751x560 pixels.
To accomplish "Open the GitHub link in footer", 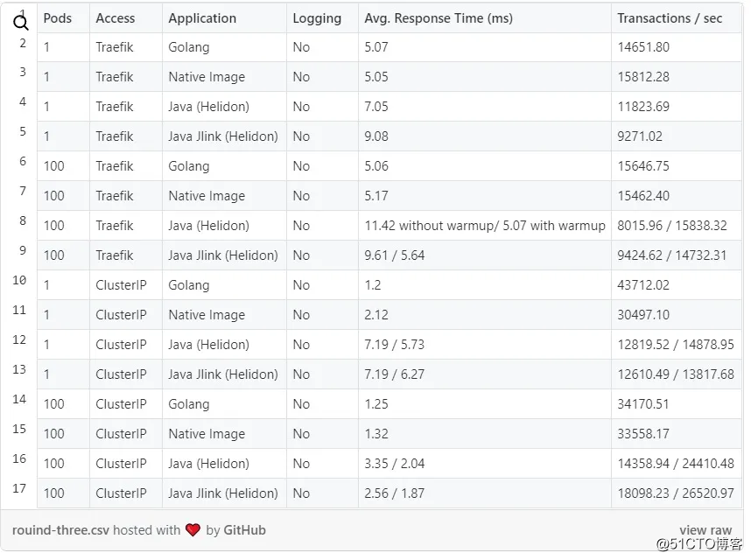I will (244, 530).
